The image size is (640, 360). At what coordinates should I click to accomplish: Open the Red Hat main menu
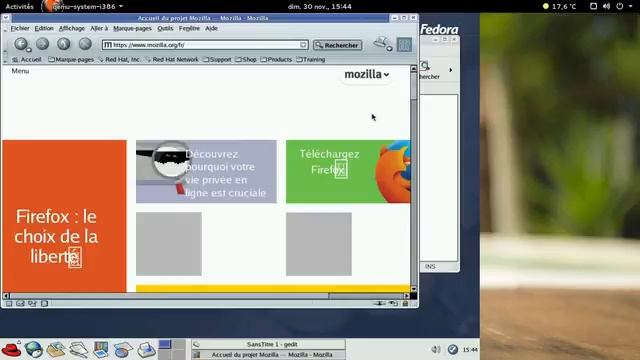pyautogui.click(x=11, y=349)
